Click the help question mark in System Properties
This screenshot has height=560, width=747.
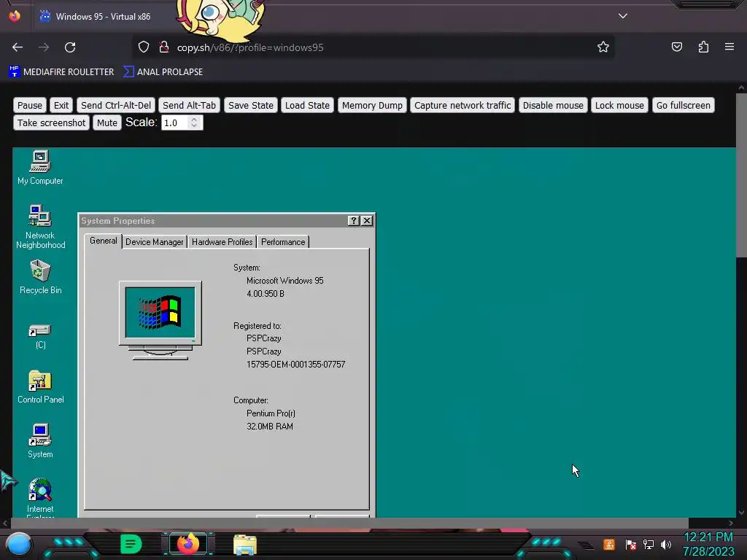click(353, 220)
